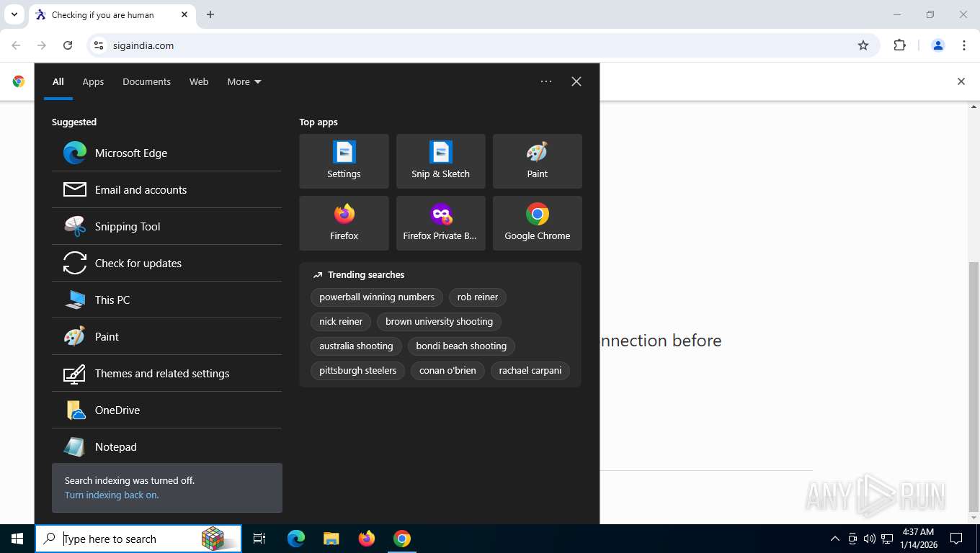The height and width of the screenshot is (553, 980).
Task: Search trending 'bondi beach shooting'
Action: click(x=461, y=346)
